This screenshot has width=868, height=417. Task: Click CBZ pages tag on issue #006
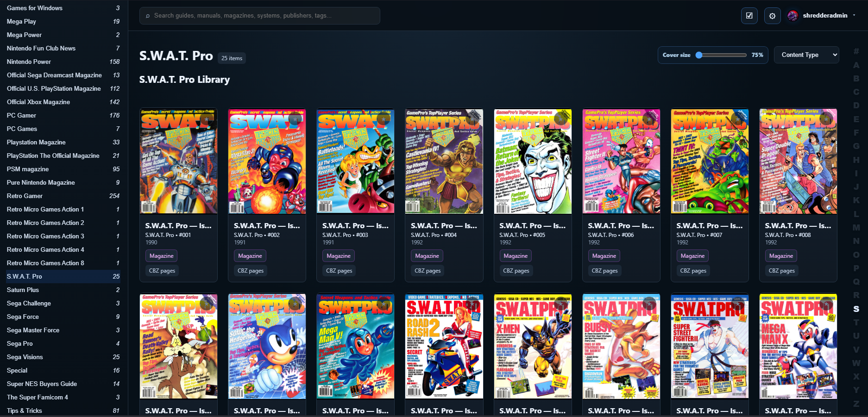coord(604,271)
